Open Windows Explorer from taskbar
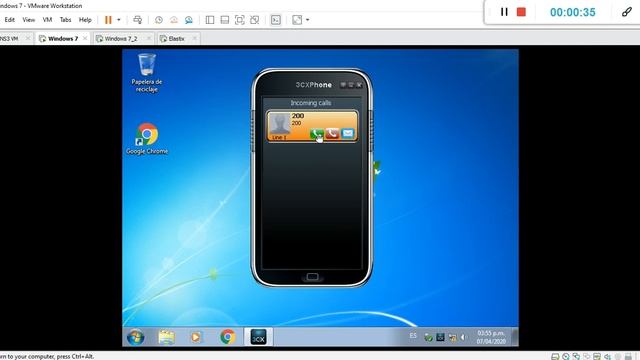This screenshot has height=360, width=640. pos(167,337)
